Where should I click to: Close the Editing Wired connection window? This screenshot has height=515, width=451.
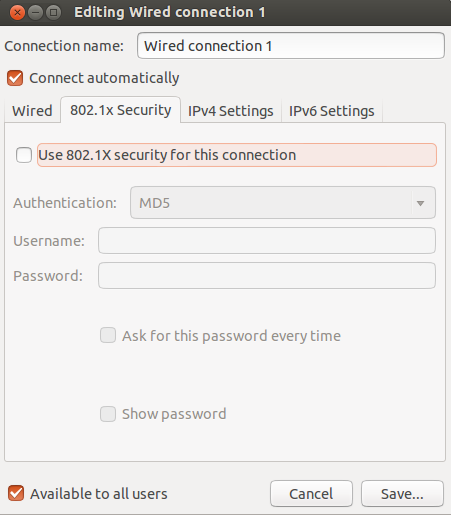pos(17,13)
